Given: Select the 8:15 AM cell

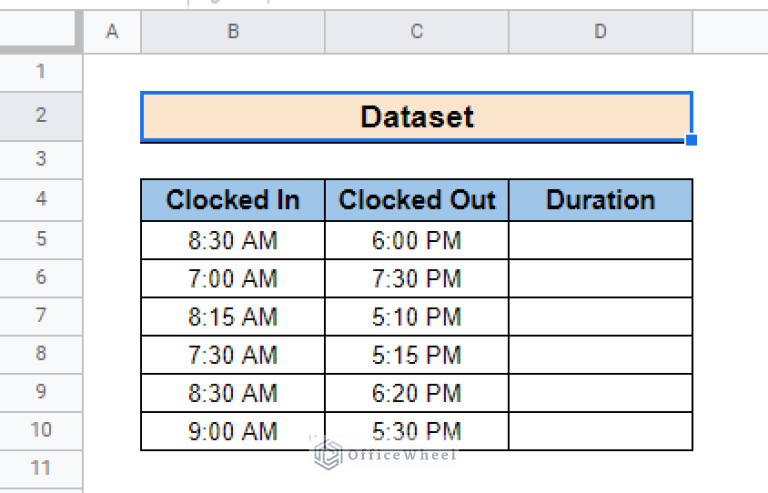Looking at the screenshot, I should click(x=232, y=317).
